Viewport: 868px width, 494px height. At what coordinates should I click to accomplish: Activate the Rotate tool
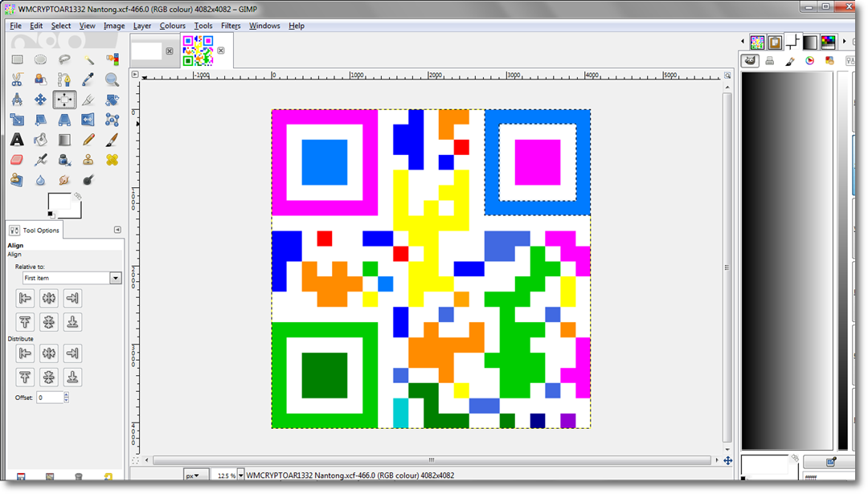[x=112, y=100]
